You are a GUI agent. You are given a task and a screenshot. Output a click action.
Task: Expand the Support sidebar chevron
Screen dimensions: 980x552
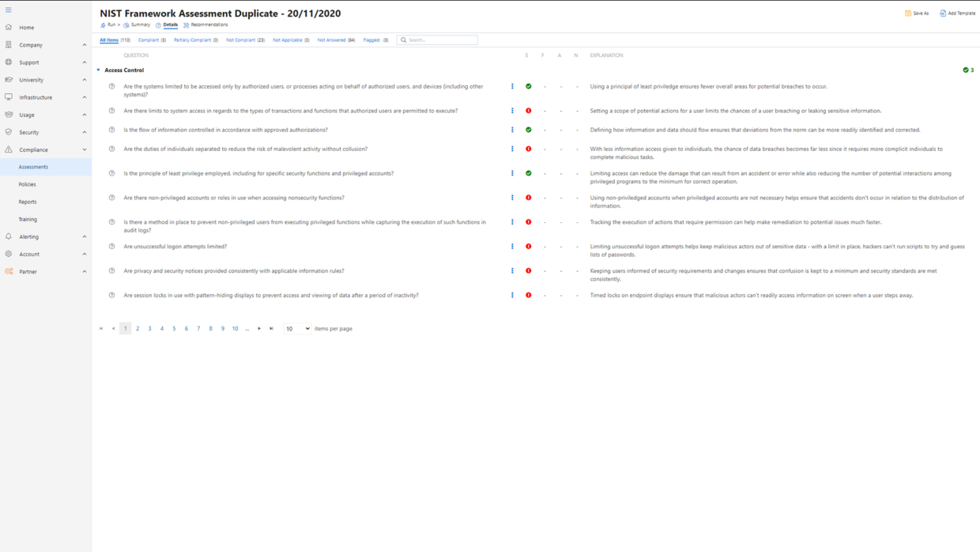click(85, 62)
